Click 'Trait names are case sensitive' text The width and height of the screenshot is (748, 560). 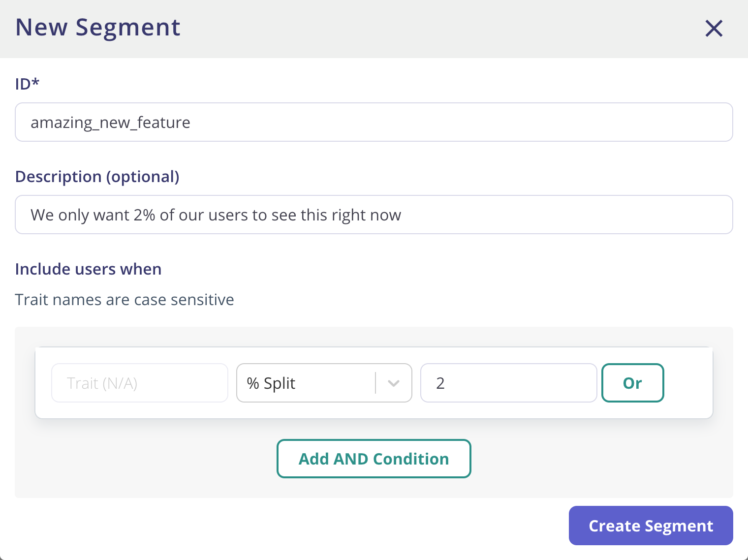[125, 300]
